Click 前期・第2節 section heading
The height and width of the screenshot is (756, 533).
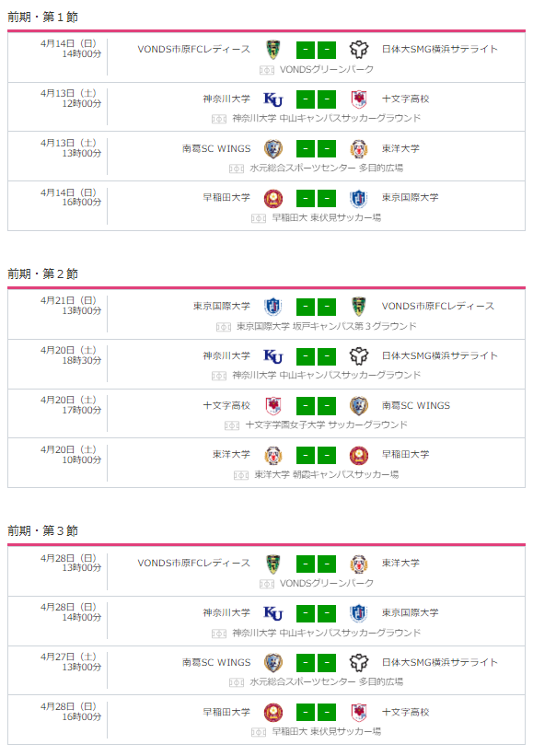(43, 273)
